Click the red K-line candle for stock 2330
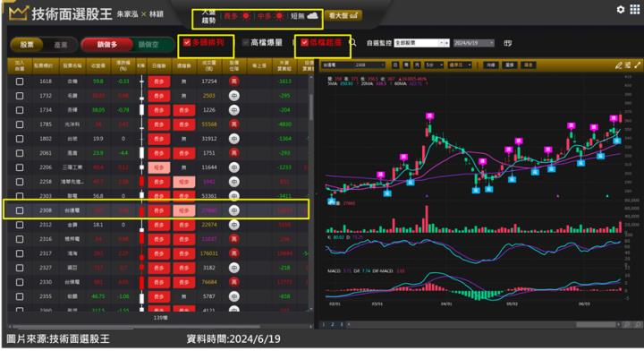The width and height of the screenshot is (644, 351). (141, 282)
